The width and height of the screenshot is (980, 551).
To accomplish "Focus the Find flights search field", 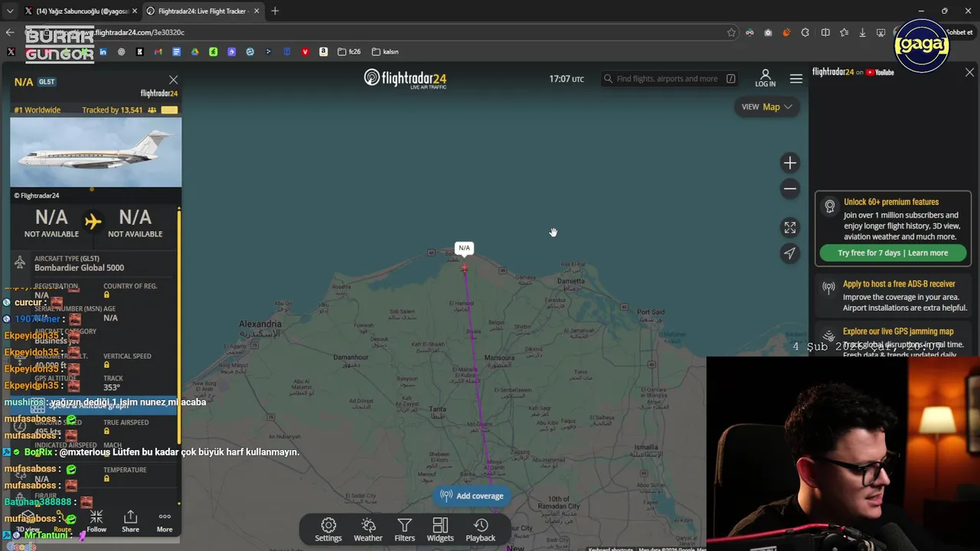I will 670,79.
